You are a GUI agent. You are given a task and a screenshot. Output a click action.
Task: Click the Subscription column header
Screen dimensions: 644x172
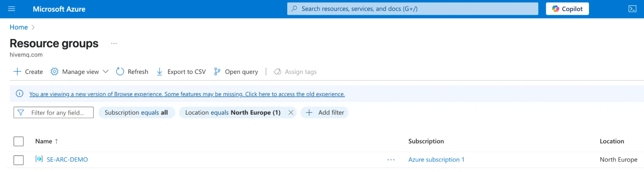click(426, 141)
